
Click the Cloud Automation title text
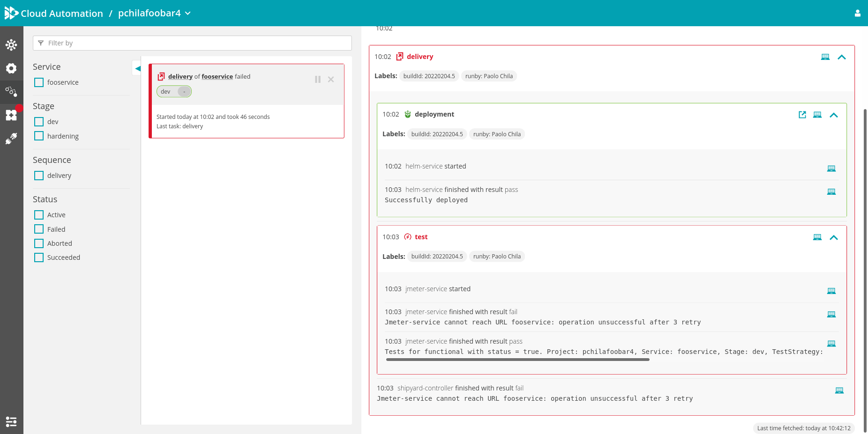[62, 14]
